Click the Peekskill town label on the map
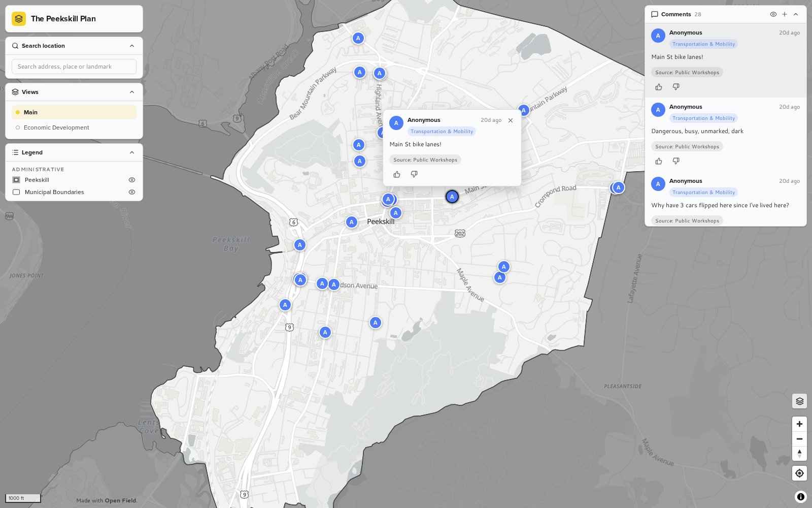Image resolution: width=812 pixels, height=508 pixels. tap(381, 221)
